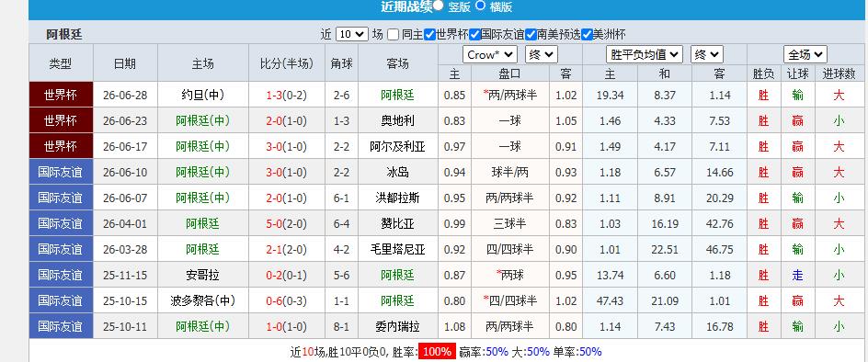868x362 pixels.
Task: Open the Crow* company dropdown
Action: click(x=490, y=54)
